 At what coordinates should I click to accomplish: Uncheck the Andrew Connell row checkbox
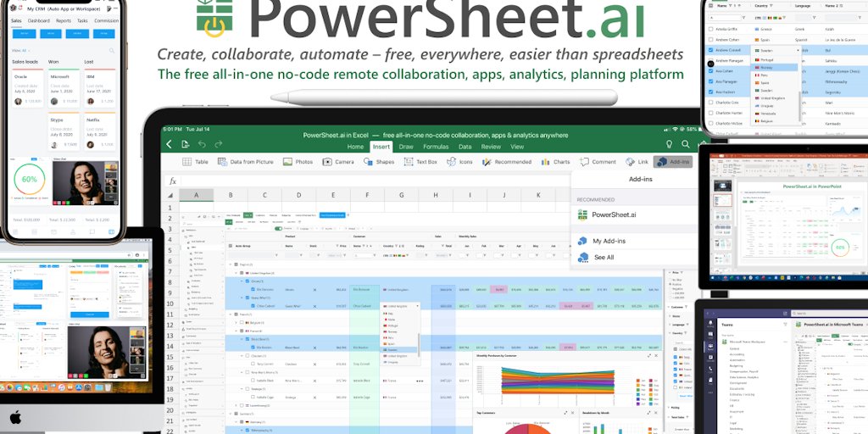[x=711, y=50]
